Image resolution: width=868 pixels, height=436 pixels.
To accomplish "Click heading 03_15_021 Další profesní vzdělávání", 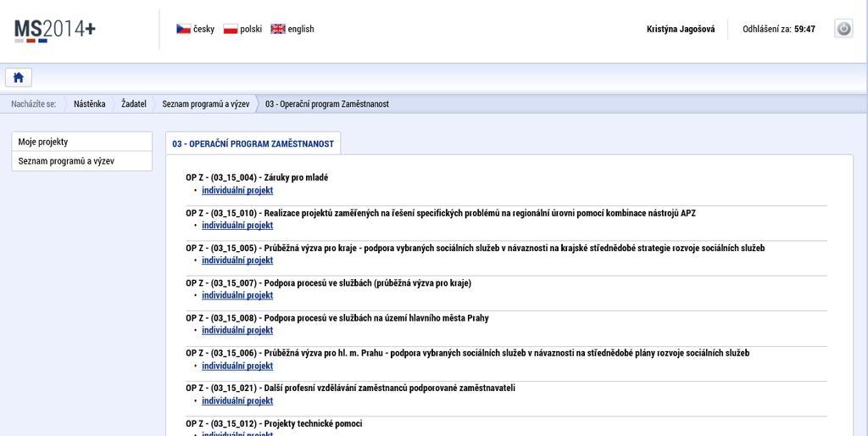I will coord(350,388).
